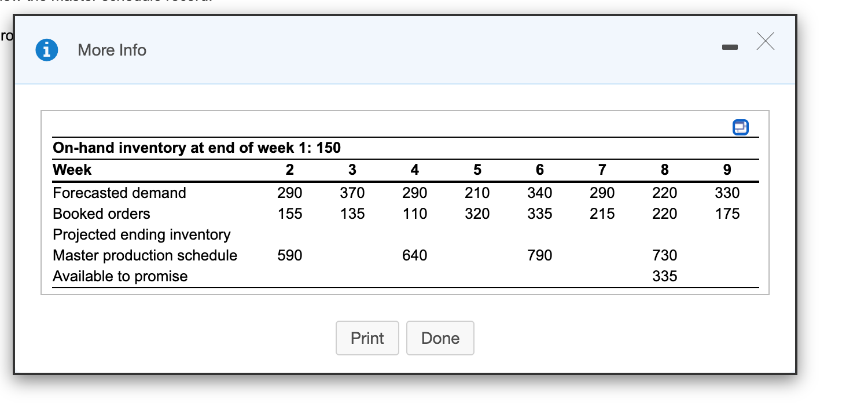
Task: Select the Forecasted demand row label
Action: coord(119,193)
